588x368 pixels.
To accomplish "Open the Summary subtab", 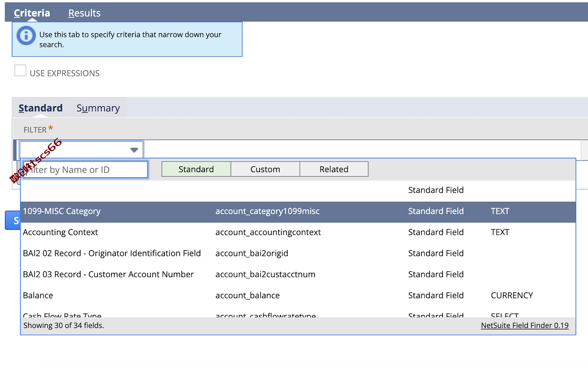I will 98,108.
